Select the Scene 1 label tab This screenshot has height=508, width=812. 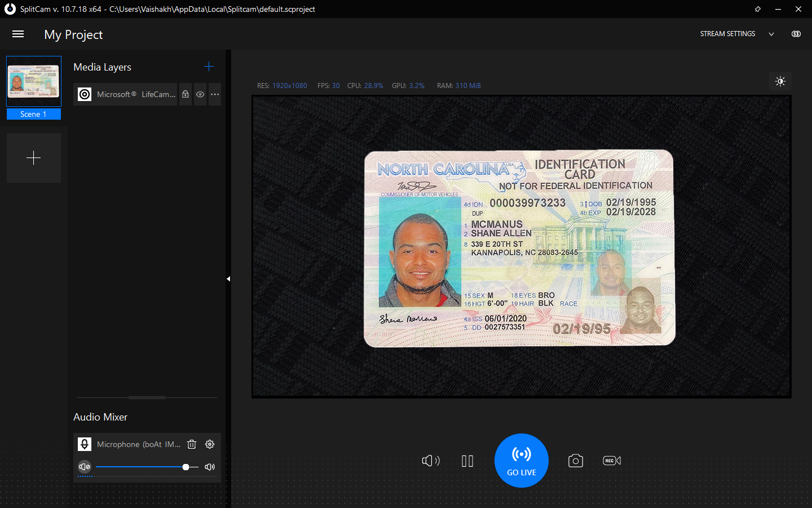point(33,114)
